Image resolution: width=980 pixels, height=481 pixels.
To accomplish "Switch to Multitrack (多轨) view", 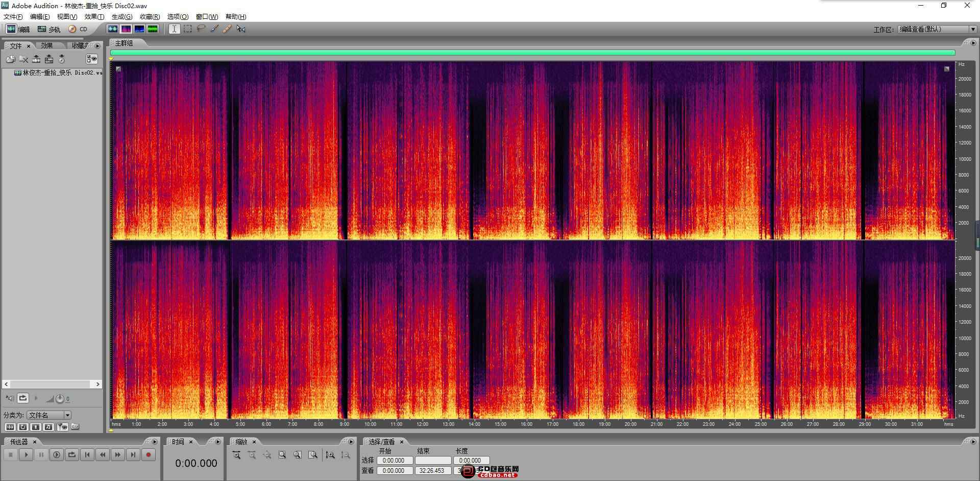I will [x=49, y=29].
